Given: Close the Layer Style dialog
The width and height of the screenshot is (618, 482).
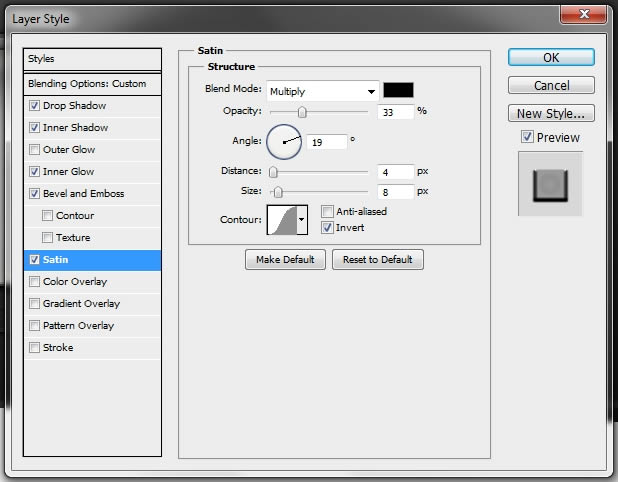Looking at the screenshot, I should click(x=584, y=15).
